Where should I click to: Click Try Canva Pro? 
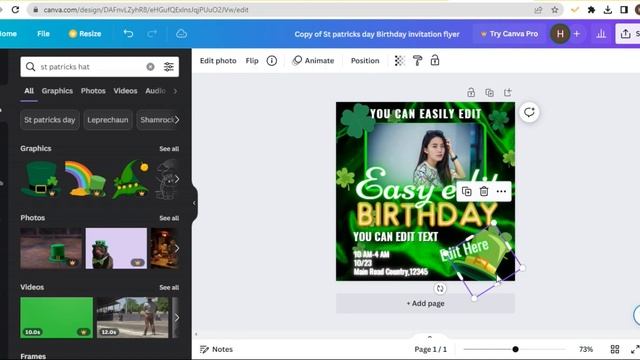pyautogui.click(x=509, y=34)
